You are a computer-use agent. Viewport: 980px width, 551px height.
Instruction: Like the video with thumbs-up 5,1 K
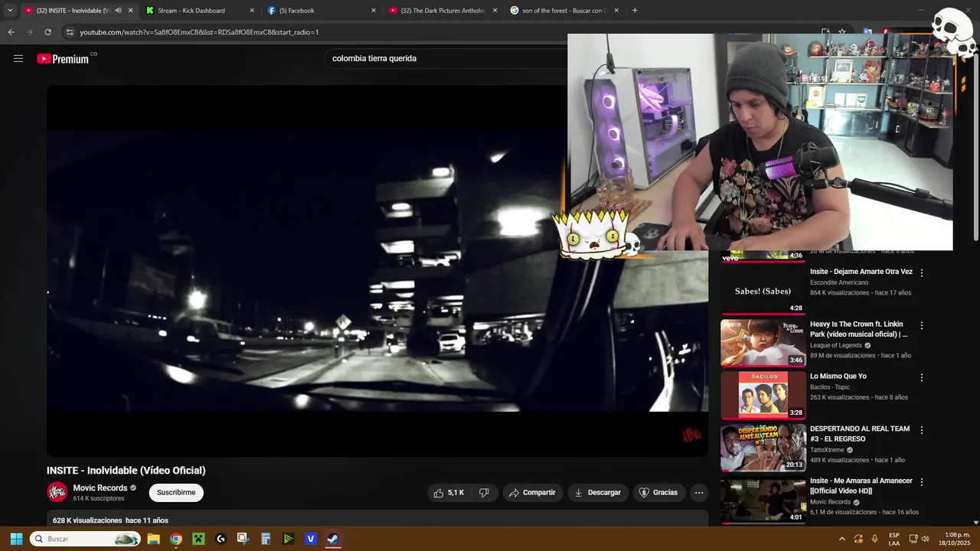(x=449, y=493)
